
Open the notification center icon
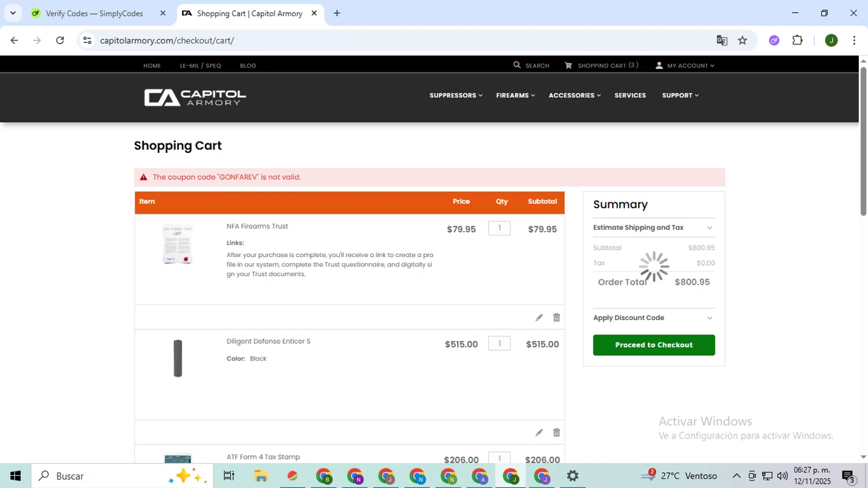848,476
